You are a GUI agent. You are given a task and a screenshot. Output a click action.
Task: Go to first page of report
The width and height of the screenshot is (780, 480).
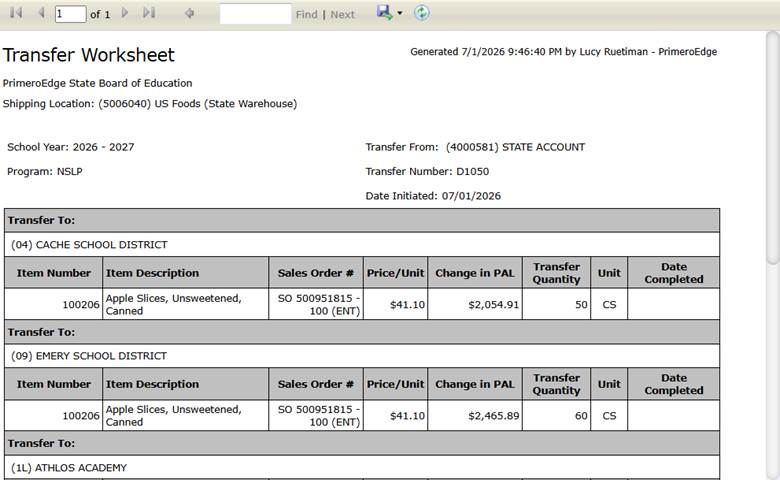click(x=16, y=13)
